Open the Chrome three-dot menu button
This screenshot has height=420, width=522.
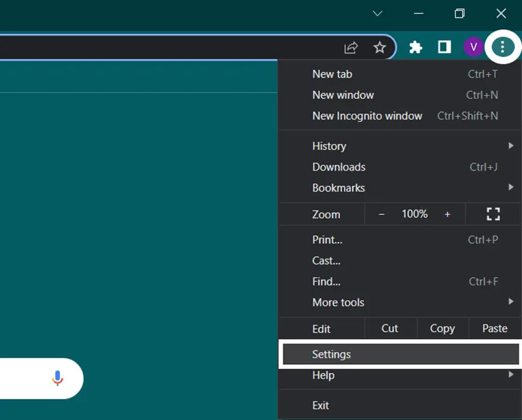pos(502,47)
